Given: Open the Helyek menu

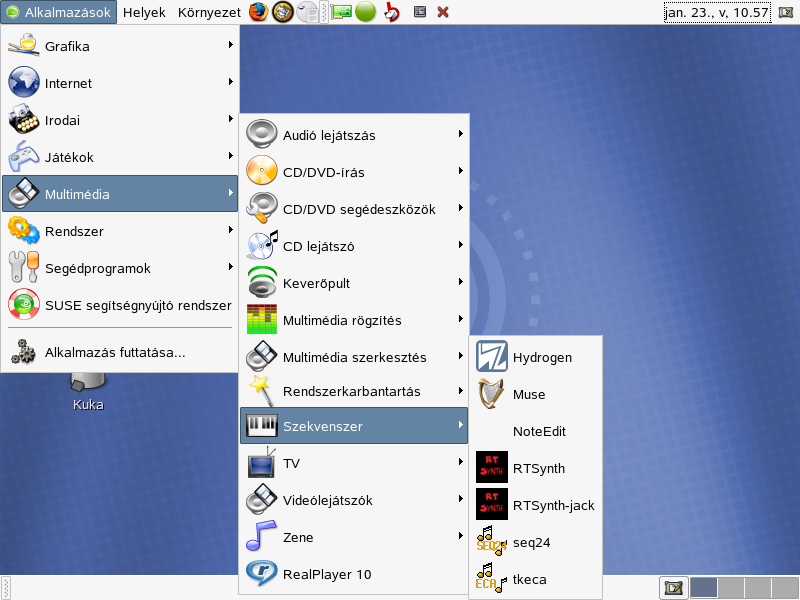Looking at the screenshot, I should point(144,12).
